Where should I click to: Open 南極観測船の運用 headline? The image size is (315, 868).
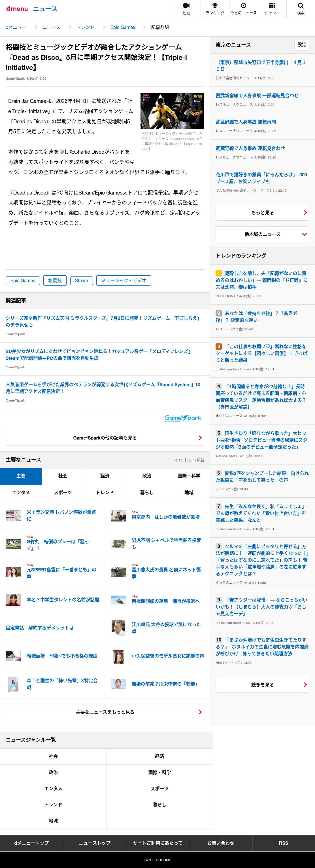pyautogui.click(x=166, y=601)
